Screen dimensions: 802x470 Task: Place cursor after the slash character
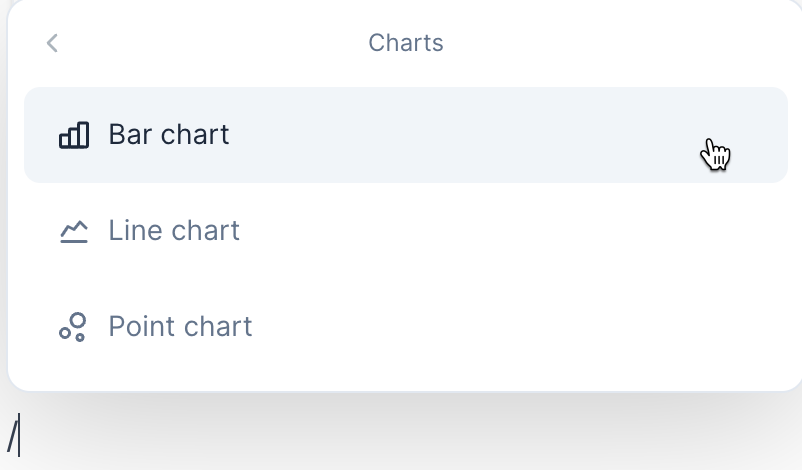[20, 436]
